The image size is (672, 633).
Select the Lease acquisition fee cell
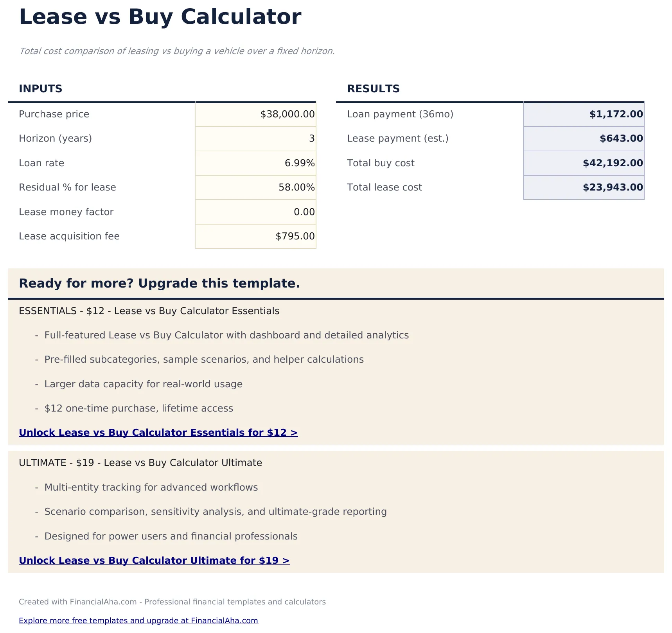pyautogui.click(x=255, y=236)
